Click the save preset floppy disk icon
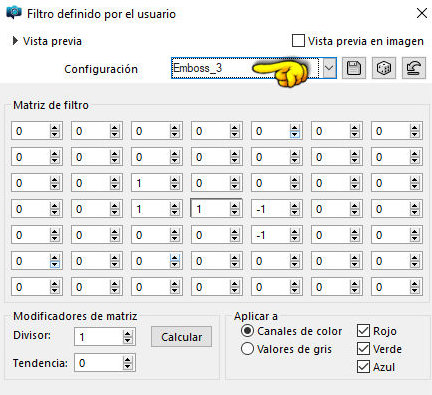Screen dimensions: 432x395 (354, 68)
